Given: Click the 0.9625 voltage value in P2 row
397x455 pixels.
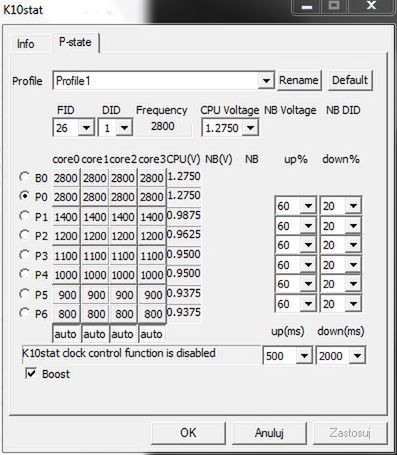Looking at the screenshot, I should pos(184,234).
